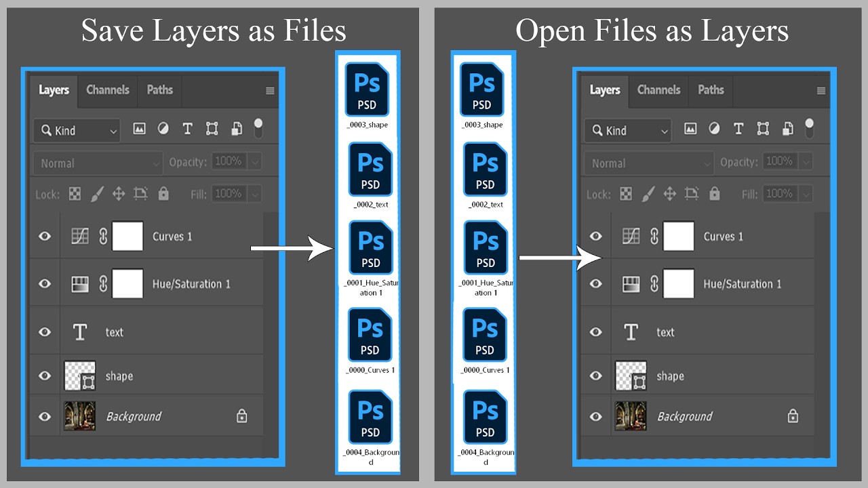Select _0004_Background PSD file under Open Files

[x=486, y=428]
